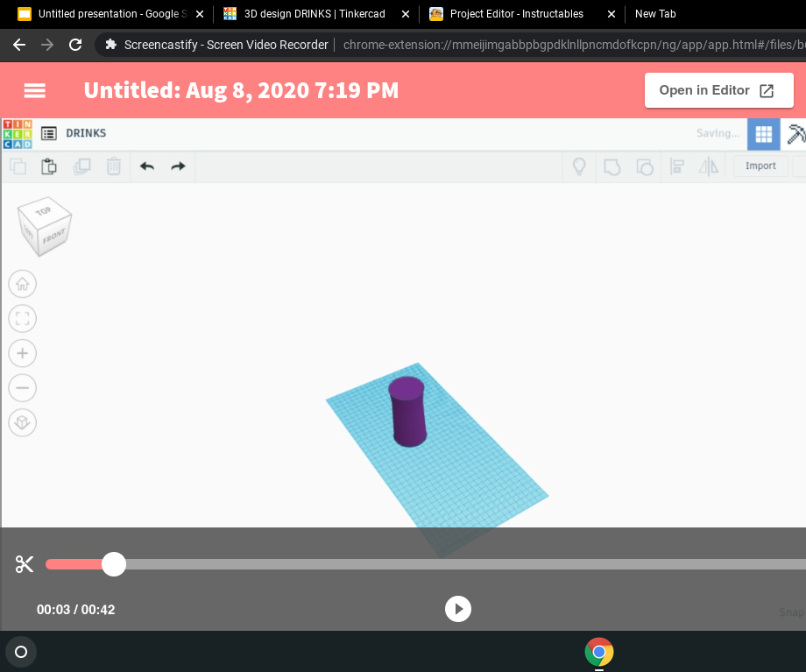Click the chrome-extension URL in address bar
Screen dimensions: 806x672
574,45
